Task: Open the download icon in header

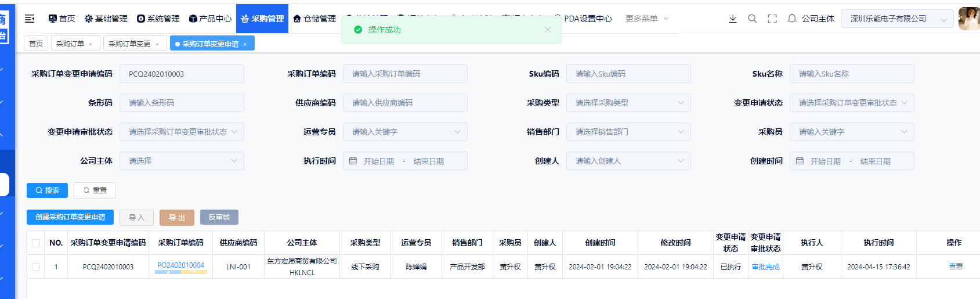Action: pos(733,19)
